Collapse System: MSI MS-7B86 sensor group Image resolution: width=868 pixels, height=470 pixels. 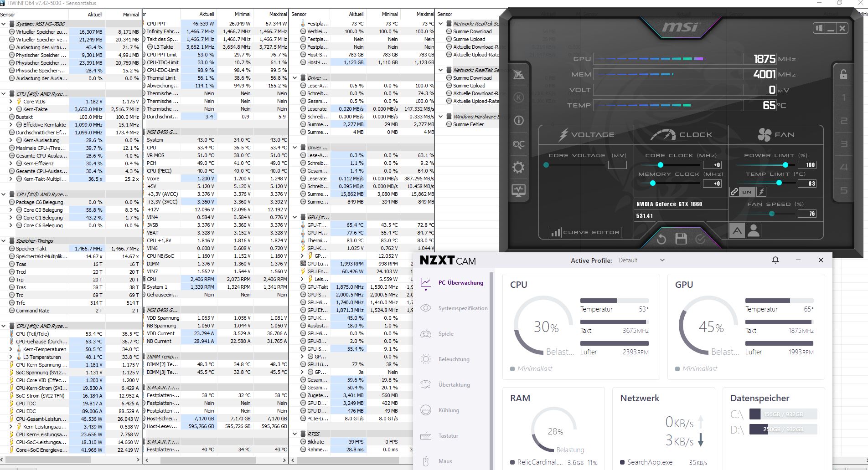click(4, 24)
